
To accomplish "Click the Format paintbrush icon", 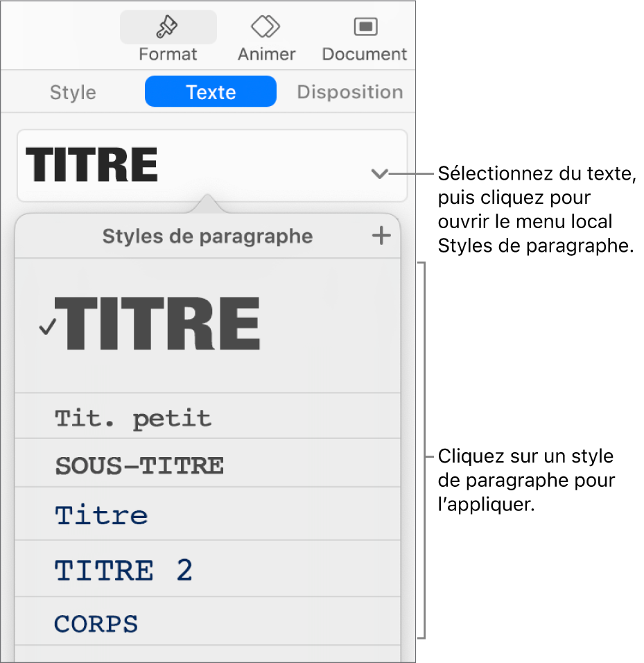I will click(x=168, y=28).
